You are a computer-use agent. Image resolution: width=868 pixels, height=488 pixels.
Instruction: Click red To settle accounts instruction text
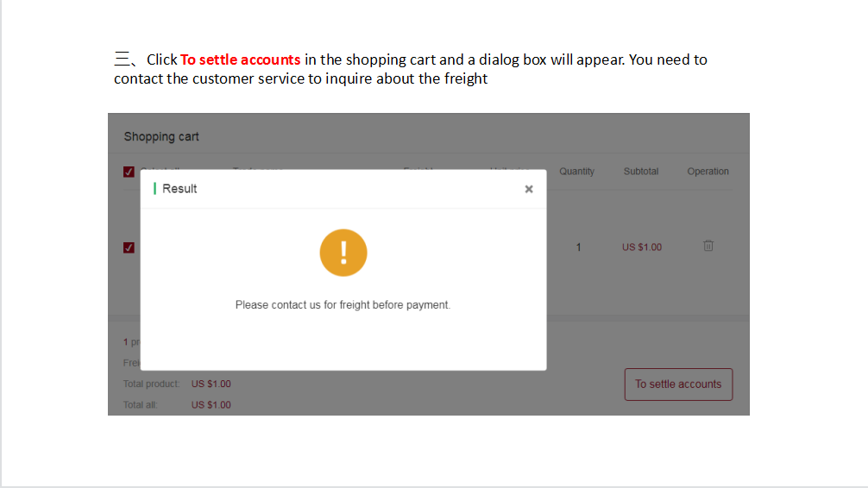tap(240, 59)
